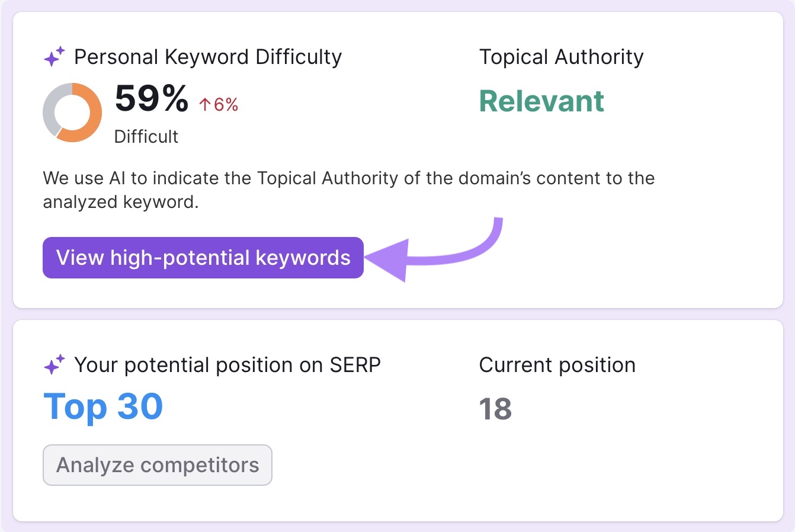Select the difficulty donut chart center

coord(72,113)
